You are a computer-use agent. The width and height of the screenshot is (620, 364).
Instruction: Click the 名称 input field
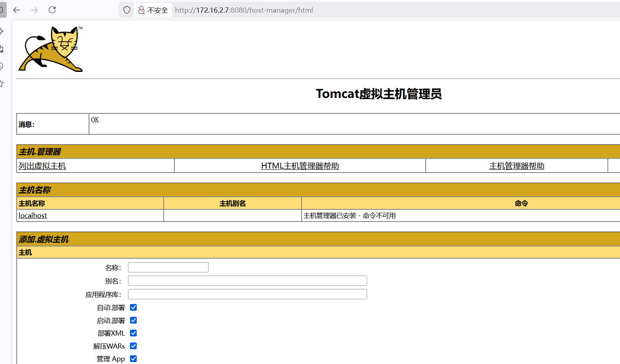tap(168, 267)
